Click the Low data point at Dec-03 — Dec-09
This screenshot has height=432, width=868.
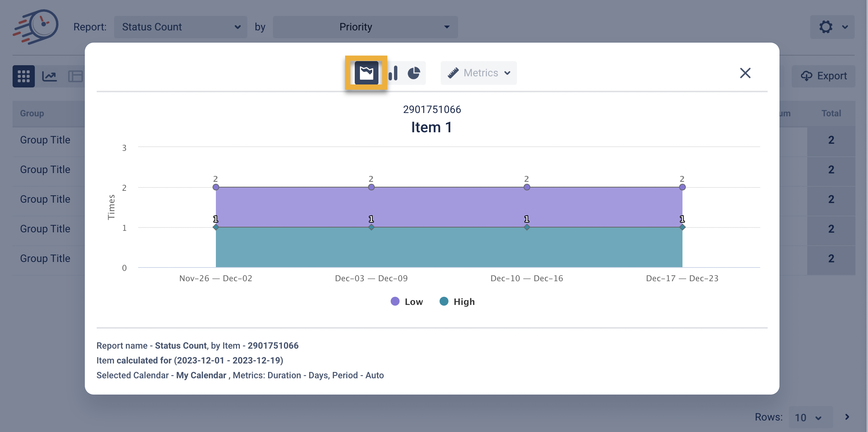tap(371, 187)
